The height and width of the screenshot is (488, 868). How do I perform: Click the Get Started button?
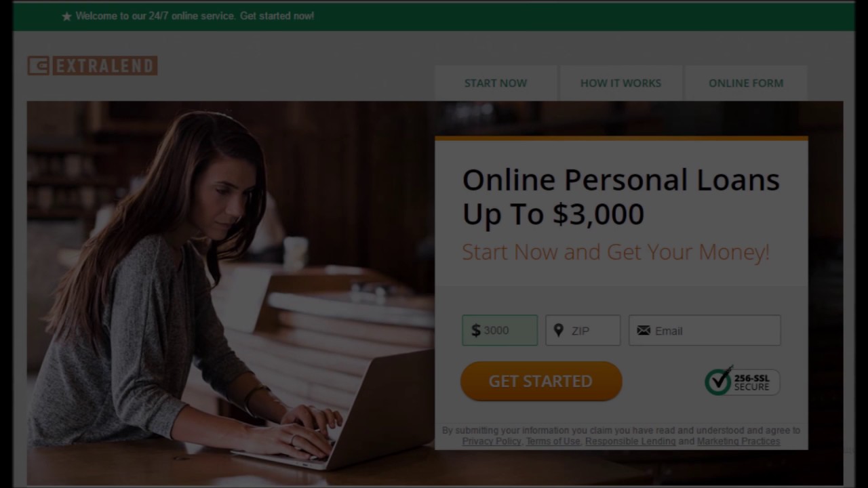[x=541, y=381]
